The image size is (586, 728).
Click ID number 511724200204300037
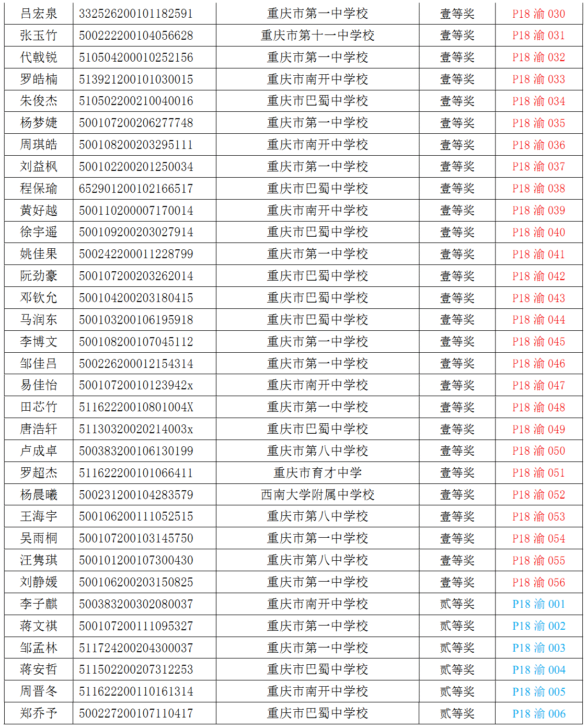(136, 648)
